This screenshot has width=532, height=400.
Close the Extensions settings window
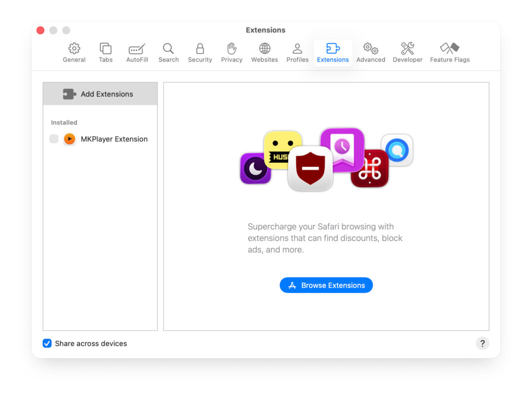click(x=40, y=30)
